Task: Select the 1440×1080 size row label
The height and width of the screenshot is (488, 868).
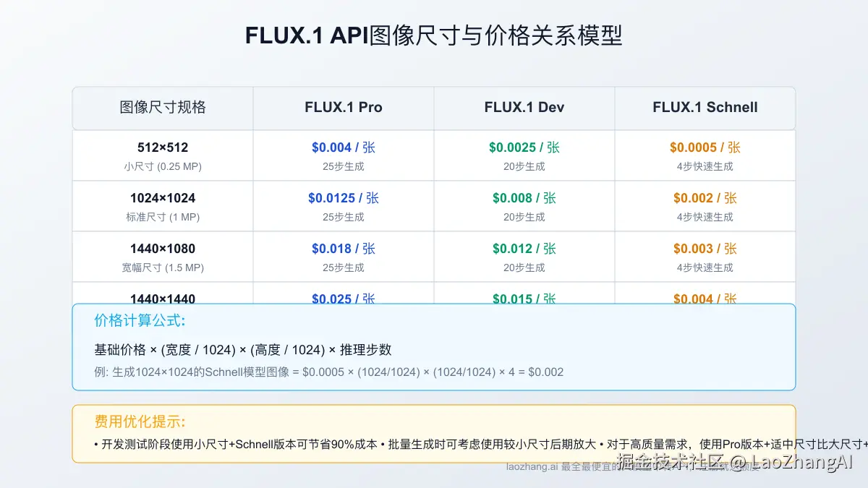Action: pyautogui.click(x=162, y=248)
